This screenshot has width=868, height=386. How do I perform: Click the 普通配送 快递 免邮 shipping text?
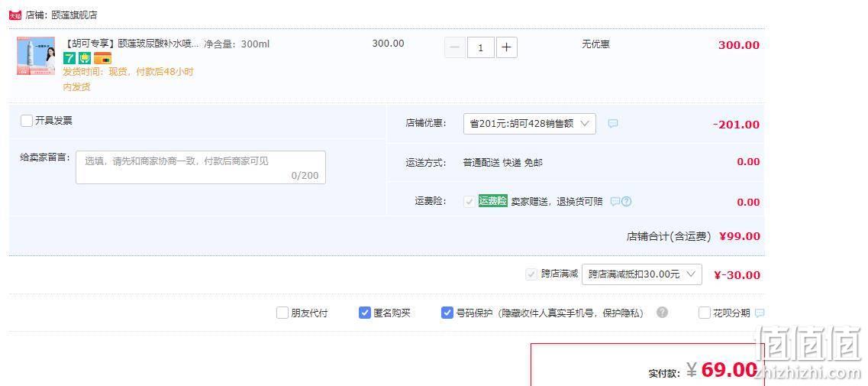point(502,163)
